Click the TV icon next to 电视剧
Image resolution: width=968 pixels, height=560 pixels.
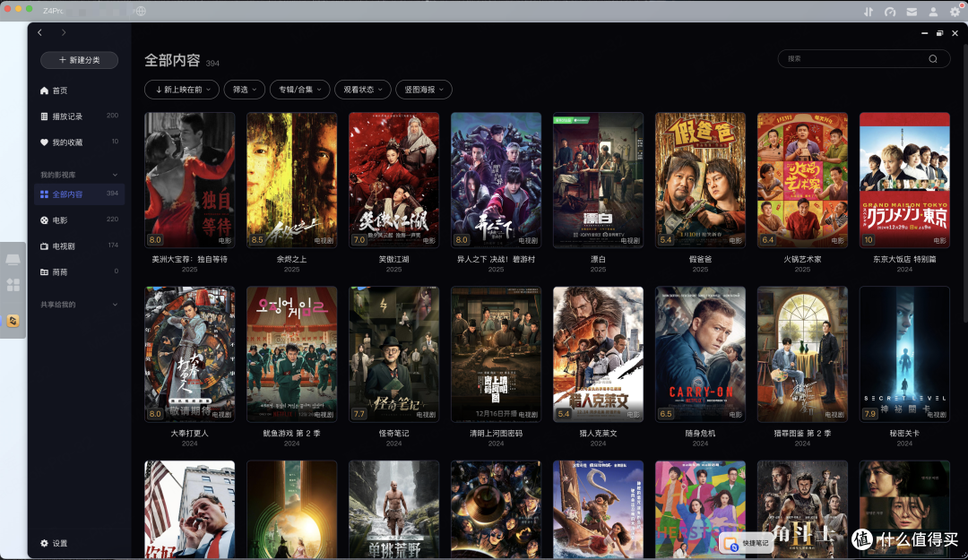click(45, 246)
